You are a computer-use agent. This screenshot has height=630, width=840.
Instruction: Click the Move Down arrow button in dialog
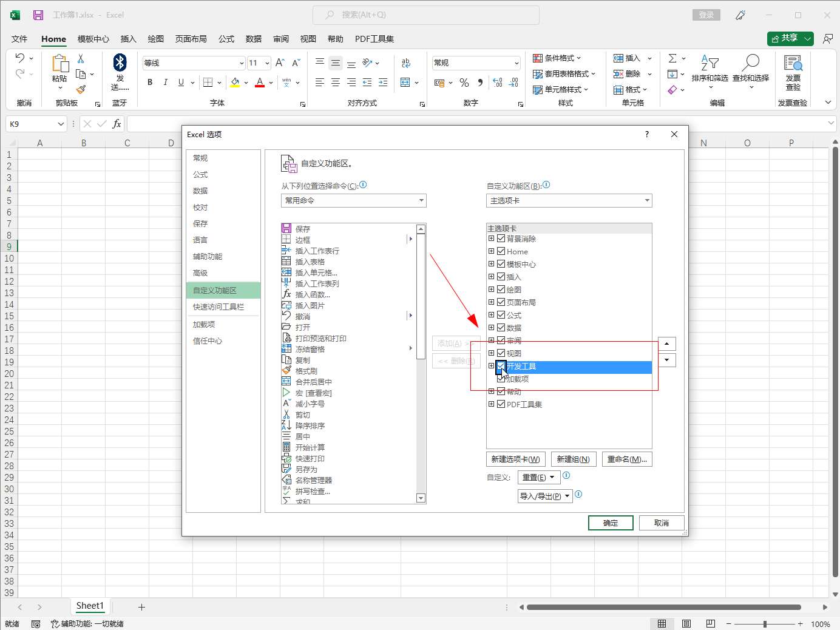tap(667, 360)
